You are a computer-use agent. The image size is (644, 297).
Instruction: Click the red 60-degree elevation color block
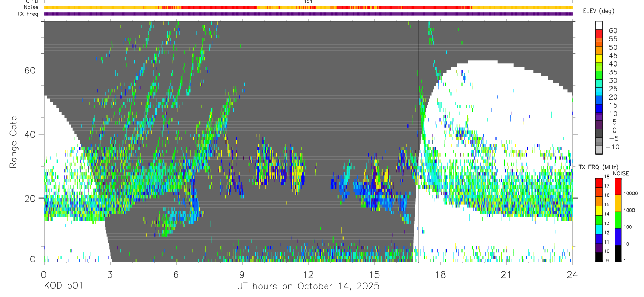click(599, 34)
